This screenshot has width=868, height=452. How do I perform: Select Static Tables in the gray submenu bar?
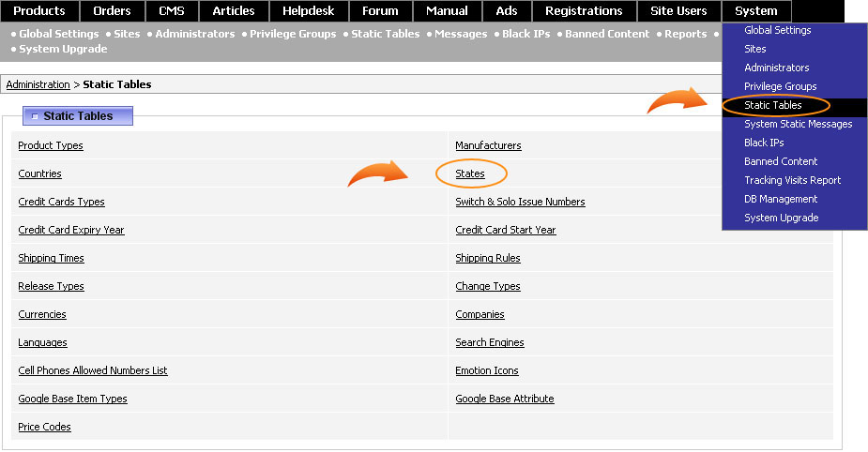(x=386, y=34)
